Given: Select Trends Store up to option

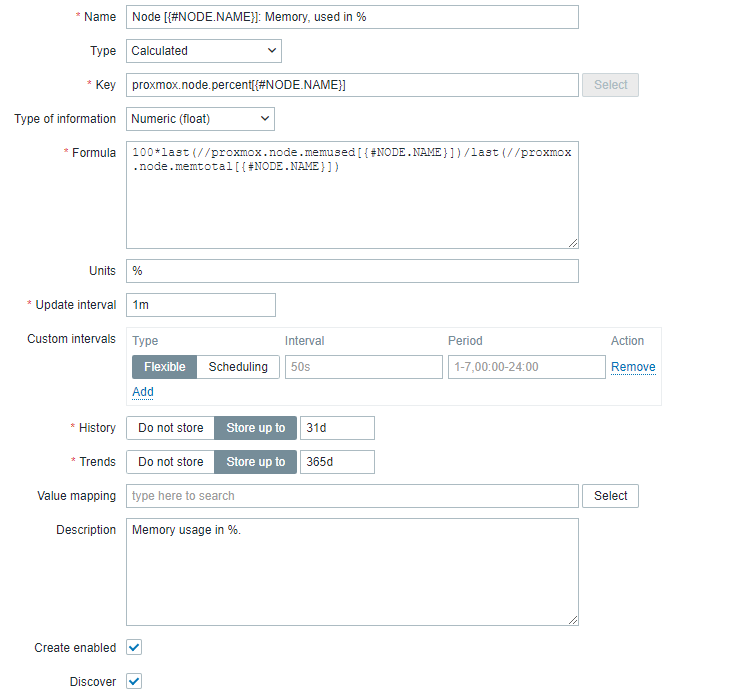Looking at the screenshot, I should tap(255, 462).
